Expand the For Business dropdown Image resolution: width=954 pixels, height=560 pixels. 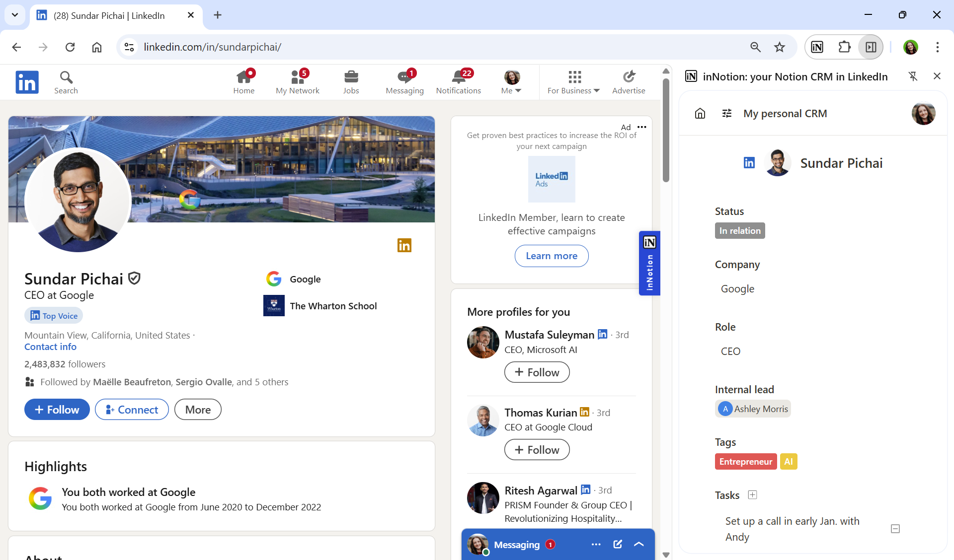(573, 81)
